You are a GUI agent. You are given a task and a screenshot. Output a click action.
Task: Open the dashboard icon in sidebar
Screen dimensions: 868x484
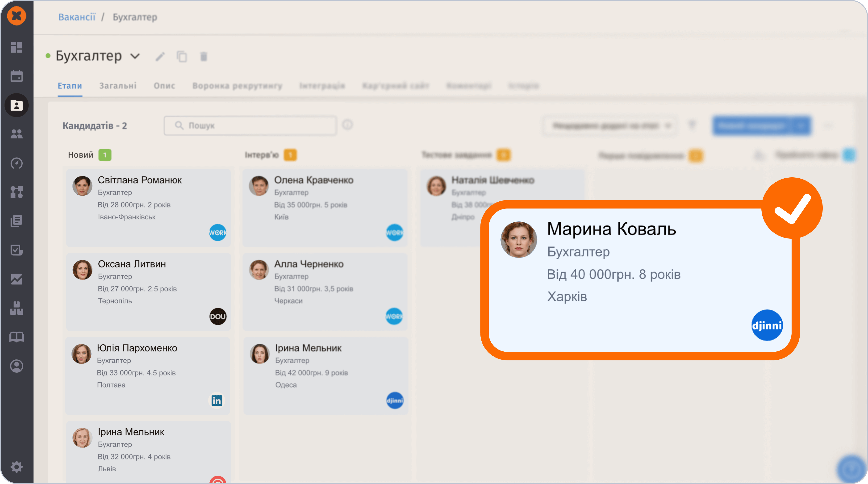[x=17, y=47]
